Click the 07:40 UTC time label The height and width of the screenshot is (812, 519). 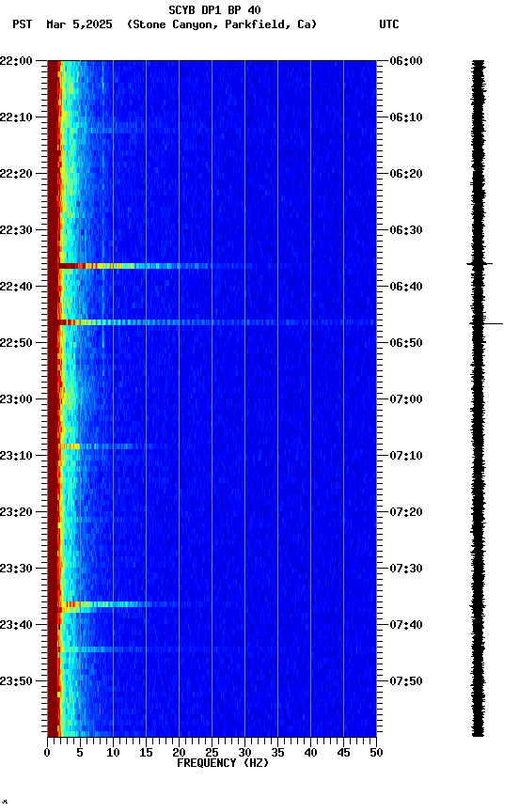[x=406, y=625]
